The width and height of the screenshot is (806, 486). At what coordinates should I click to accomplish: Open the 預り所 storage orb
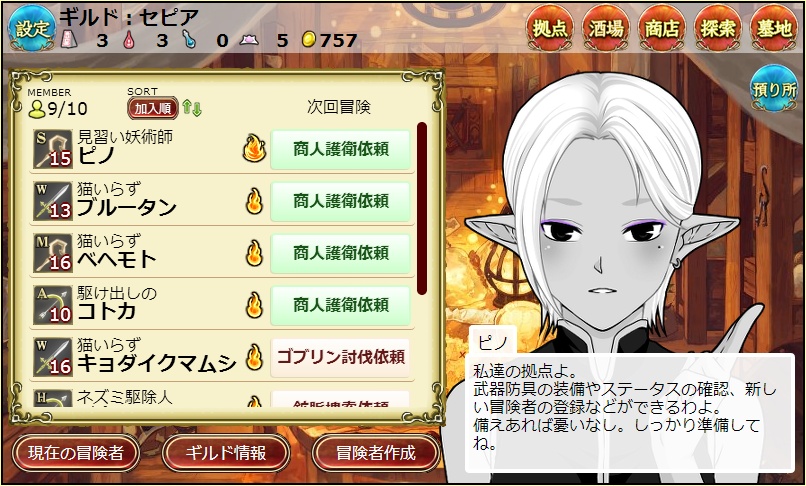tap(774, 89)
